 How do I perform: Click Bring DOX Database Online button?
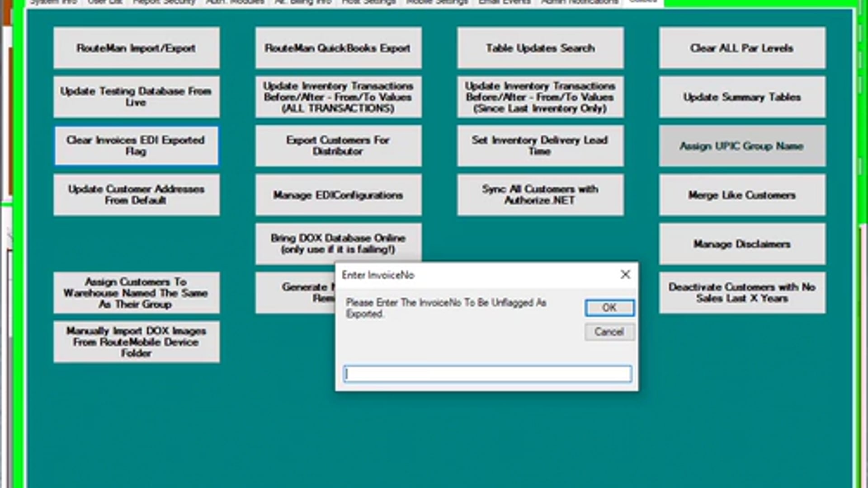338,243
